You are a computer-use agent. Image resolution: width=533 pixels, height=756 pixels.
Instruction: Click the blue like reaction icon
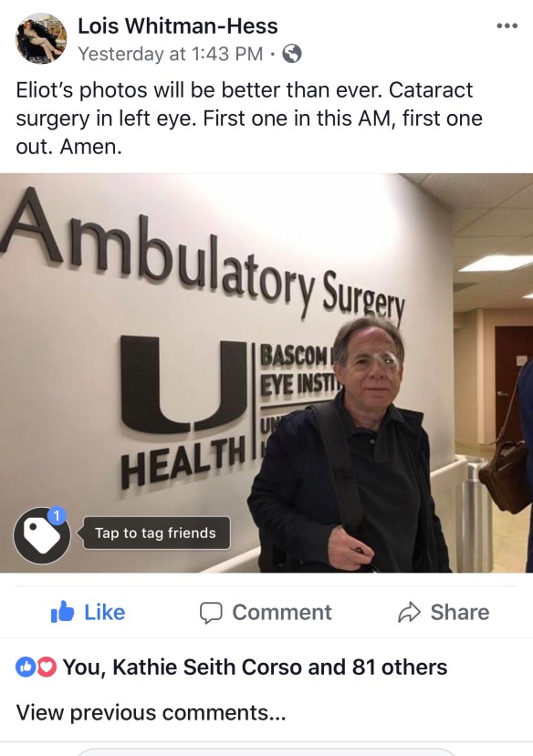(24, 667)
